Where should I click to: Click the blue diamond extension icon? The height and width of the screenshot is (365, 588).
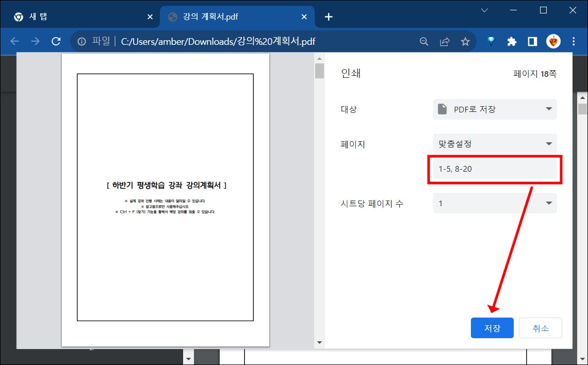click(x=491, y=41)
